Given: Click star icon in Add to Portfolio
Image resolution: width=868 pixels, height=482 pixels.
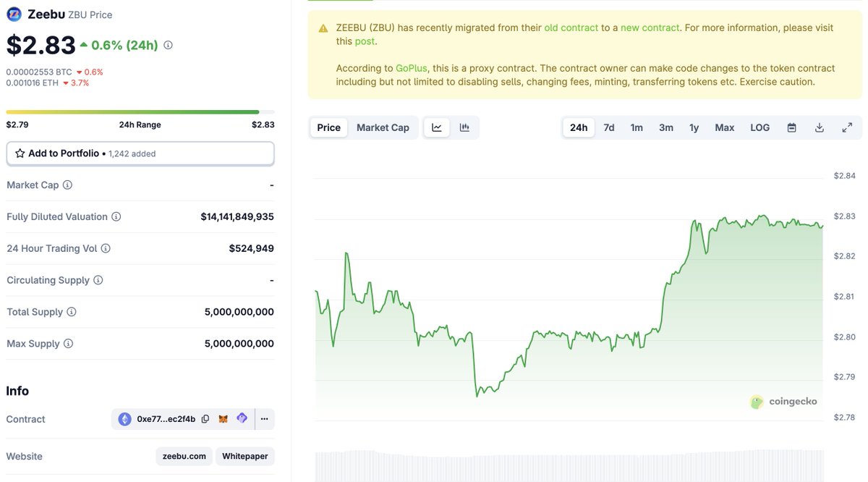Looking at the screenshot, I should pos(20,153).
